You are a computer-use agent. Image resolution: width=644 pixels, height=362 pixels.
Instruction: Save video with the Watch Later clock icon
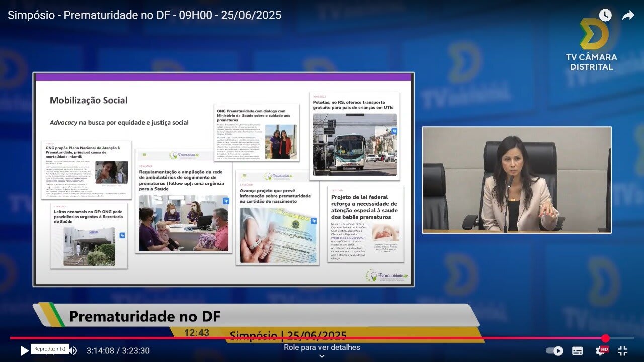[605, 15]
